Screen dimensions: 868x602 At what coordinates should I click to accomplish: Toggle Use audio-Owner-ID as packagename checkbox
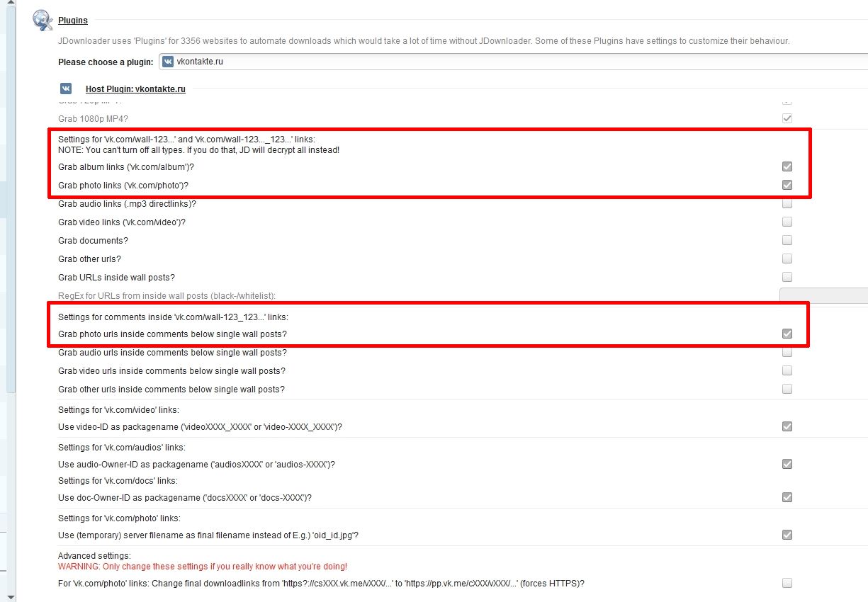787,464
